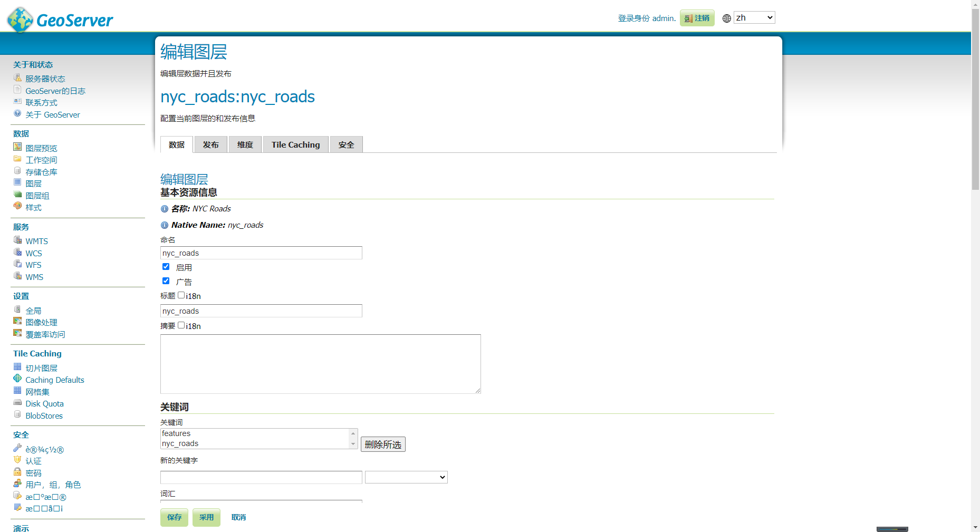Enable i18n checkbox for 标题
This screenshot has height=532, width=980.
181,295
